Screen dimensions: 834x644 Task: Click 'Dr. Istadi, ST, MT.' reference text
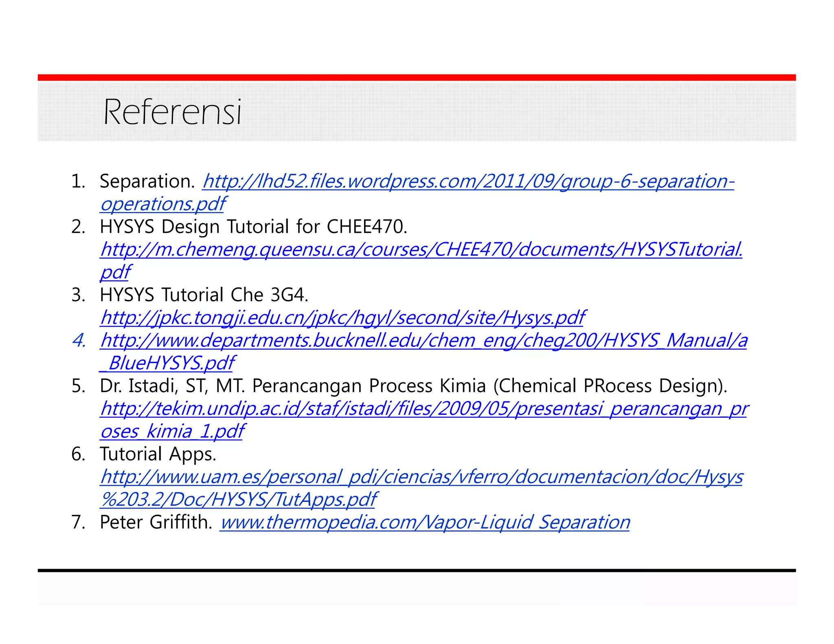173,386
